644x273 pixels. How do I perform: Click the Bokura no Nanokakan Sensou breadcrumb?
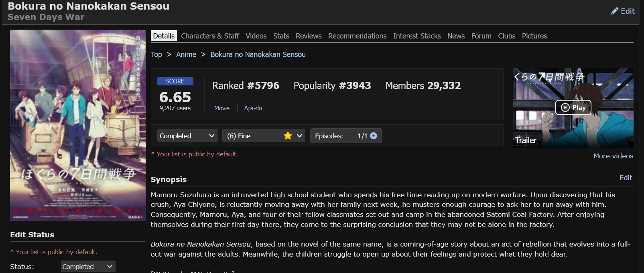coord(258,55)
